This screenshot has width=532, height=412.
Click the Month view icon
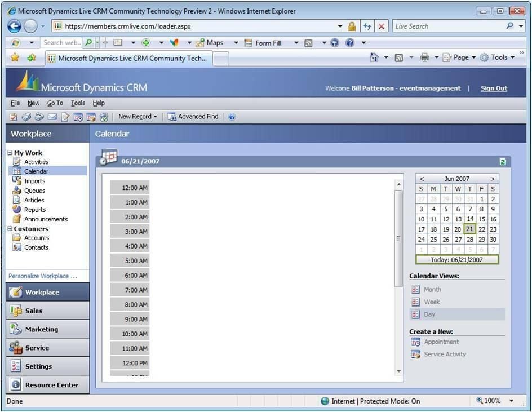(416, 290)
